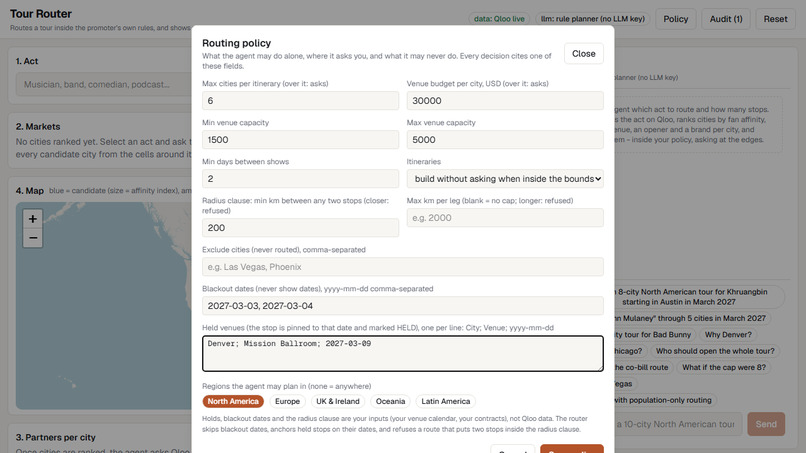This screenshot has width=806, height=453.
Task: Click the '4. Map' section heading
Action: (x=29, y=190)
